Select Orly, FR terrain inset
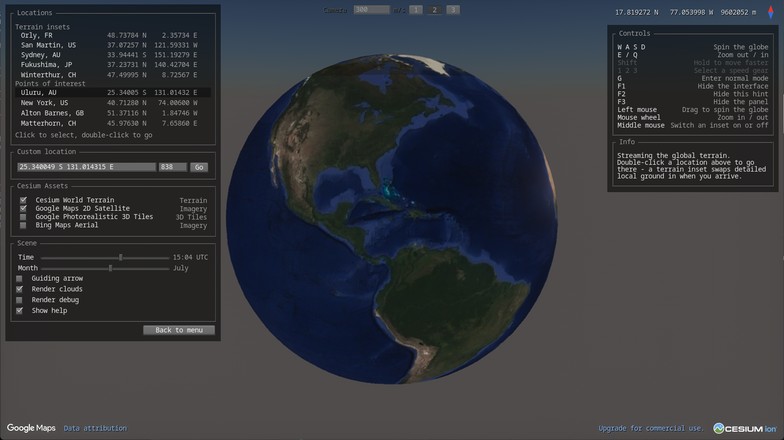 112,36
